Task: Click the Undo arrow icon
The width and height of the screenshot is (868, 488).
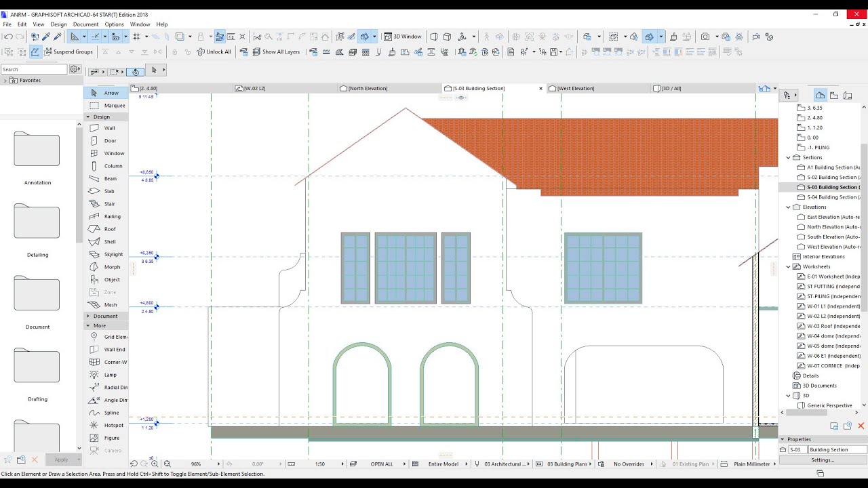Action: pos(8,37)
